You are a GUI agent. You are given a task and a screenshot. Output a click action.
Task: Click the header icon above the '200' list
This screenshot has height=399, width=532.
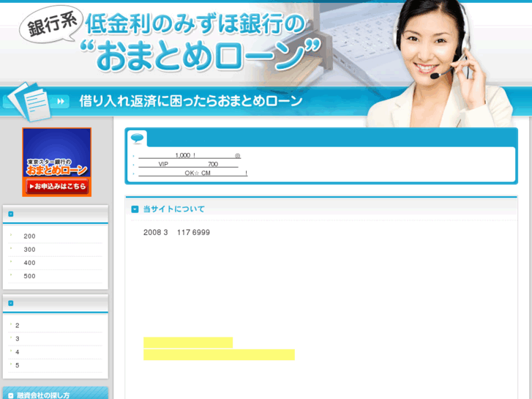(x=11, y=214)
